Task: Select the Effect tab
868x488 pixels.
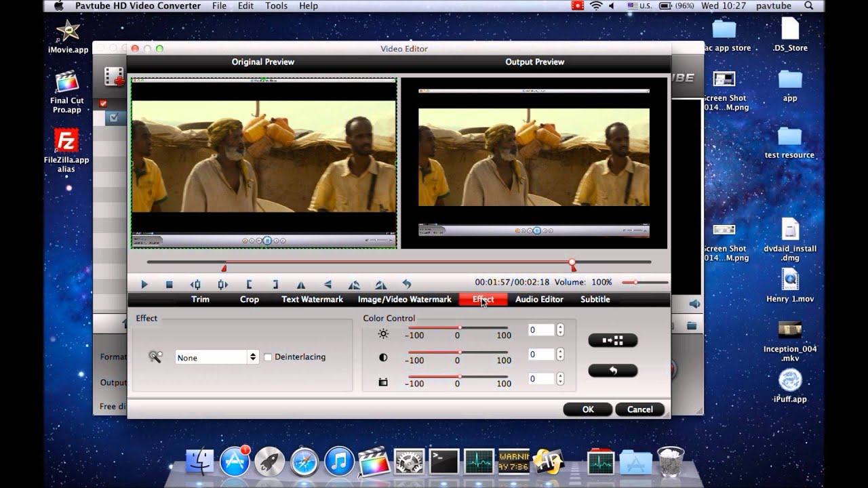Action: pos(483,299)
